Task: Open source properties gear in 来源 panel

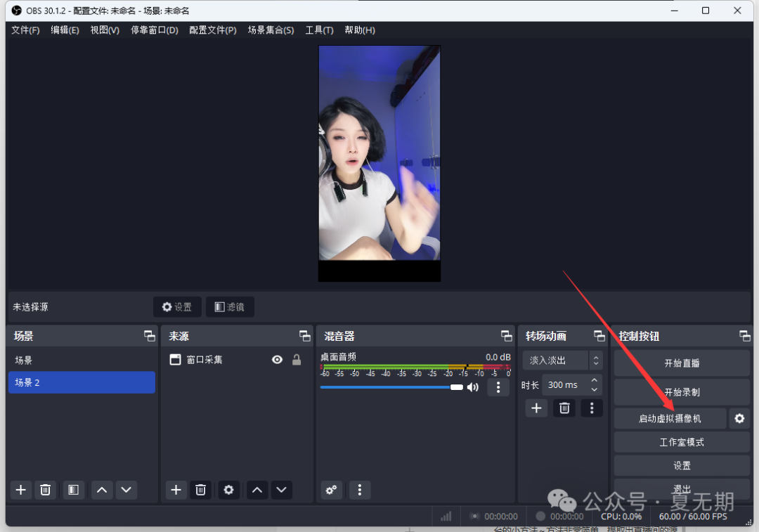Action: click(x=228, y=490)
